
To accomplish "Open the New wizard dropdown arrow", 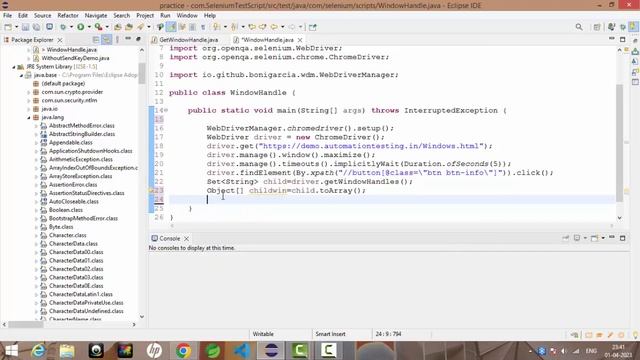I will (17, 27).
